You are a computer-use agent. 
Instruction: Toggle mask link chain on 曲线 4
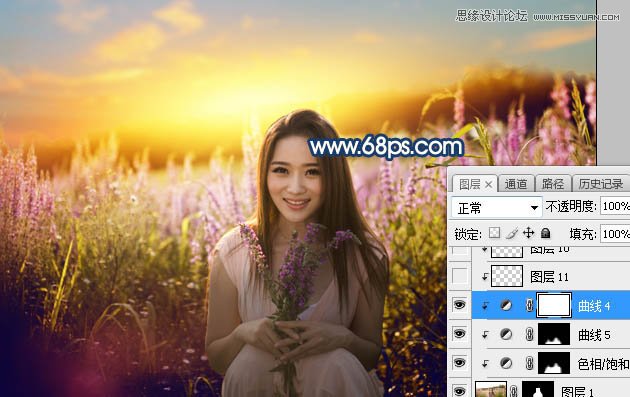530,306
